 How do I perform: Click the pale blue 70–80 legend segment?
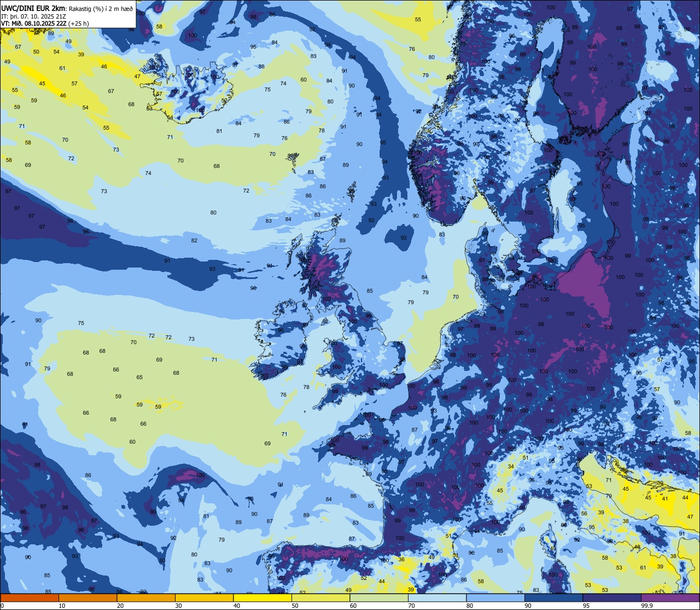click(437, 597)
